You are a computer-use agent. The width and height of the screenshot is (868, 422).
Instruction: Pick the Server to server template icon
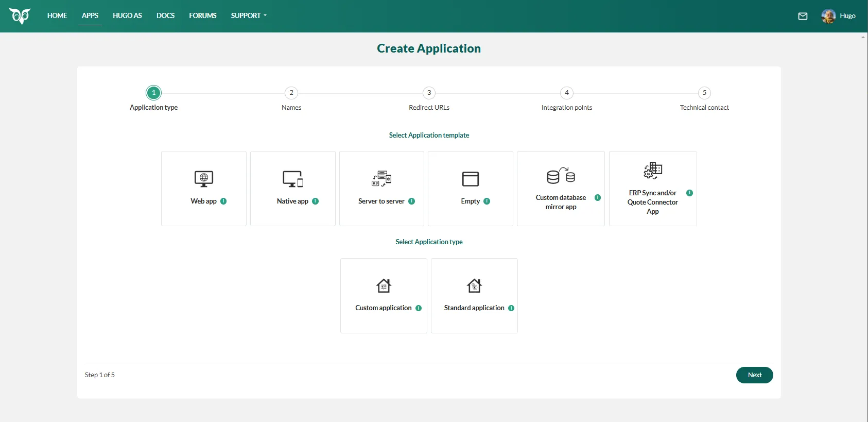(381, 179)
